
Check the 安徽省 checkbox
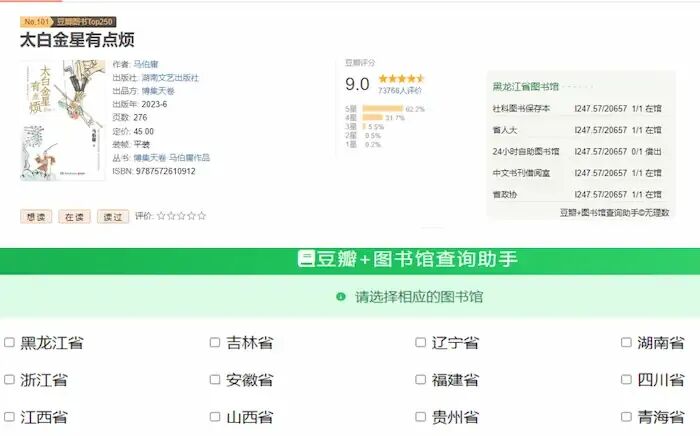[215, 379]
